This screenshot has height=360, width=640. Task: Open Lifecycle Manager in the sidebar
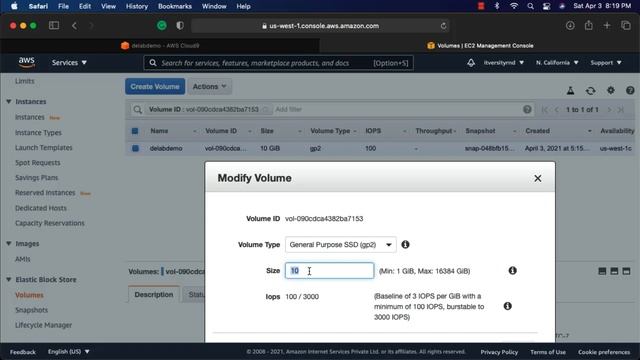[43, 325]
